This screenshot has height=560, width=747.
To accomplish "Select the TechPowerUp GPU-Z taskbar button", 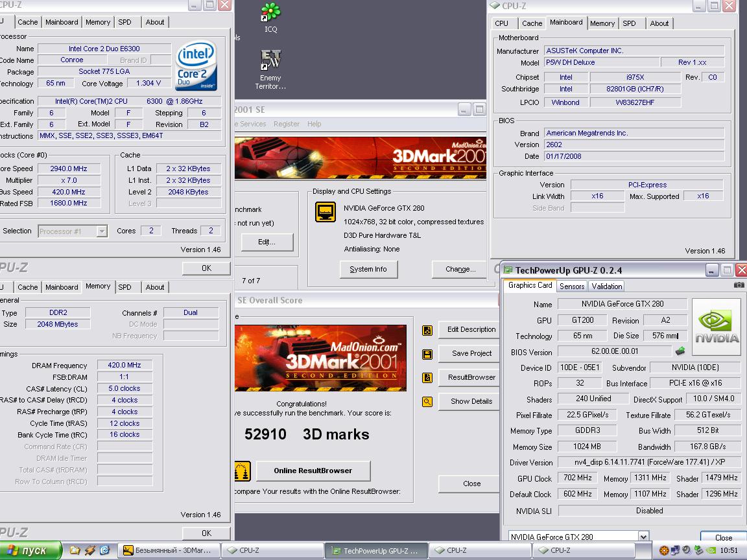I will (x=376, y=551).
